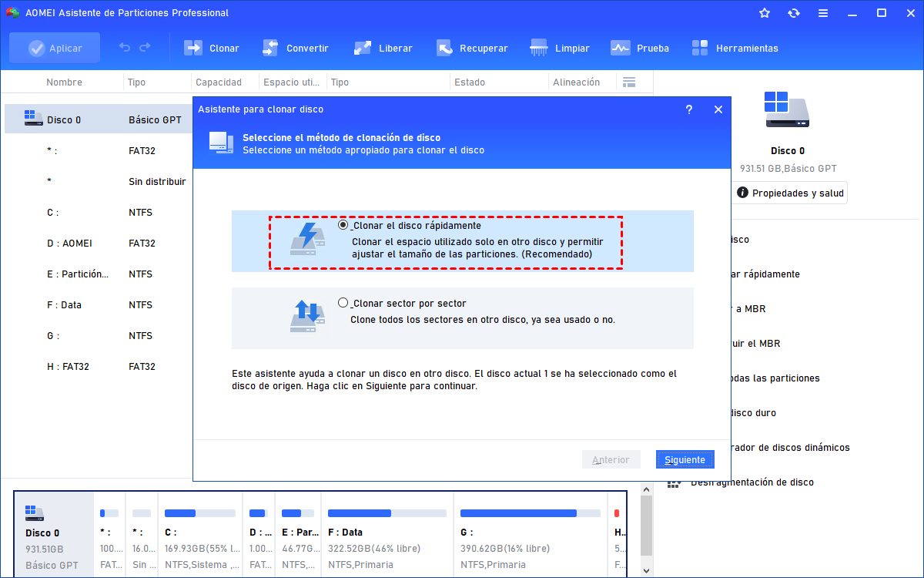Click the Limpiar toolbar icon
The height and width of the screenshot is (578, 924).
click(540, 48)
